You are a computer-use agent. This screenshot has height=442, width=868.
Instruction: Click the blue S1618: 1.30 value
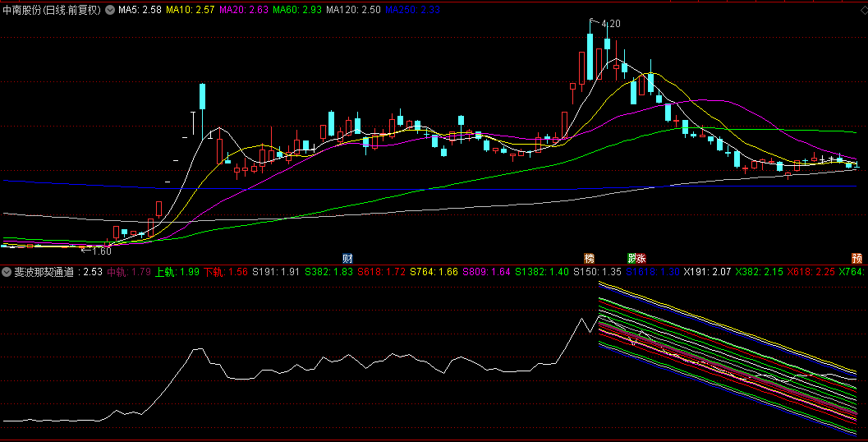653,272
